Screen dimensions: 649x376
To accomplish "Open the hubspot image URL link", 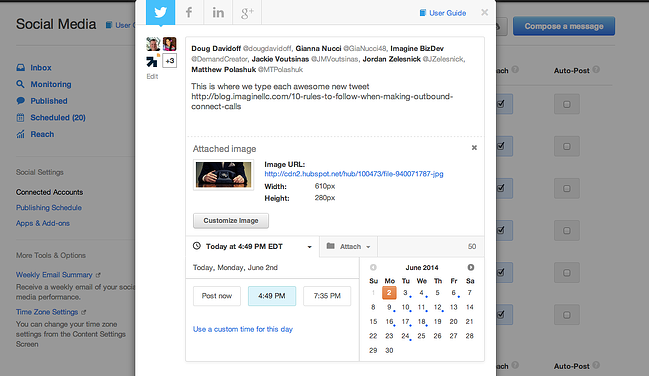I will pyautogui.click(x=354, y=174).
